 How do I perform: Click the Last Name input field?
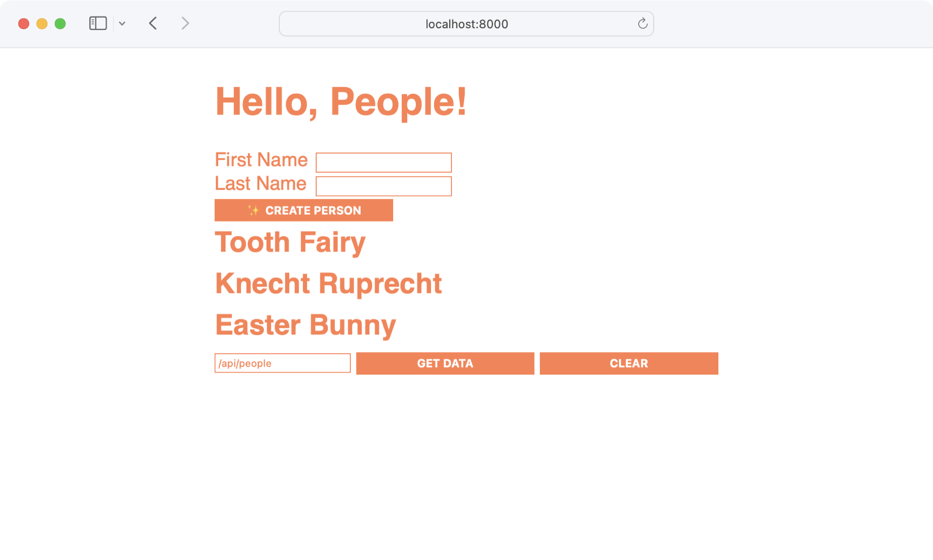384,186
